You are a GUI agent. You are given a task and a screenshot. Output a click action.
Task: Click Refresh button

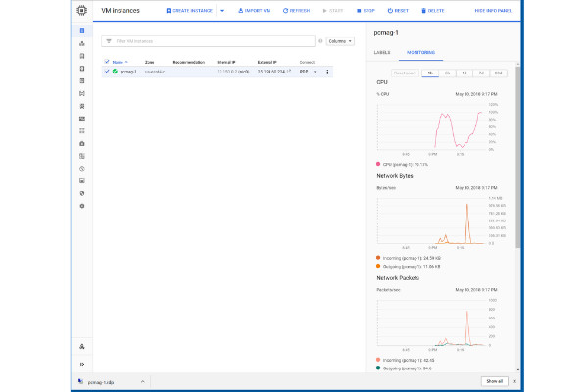(296, 11)
